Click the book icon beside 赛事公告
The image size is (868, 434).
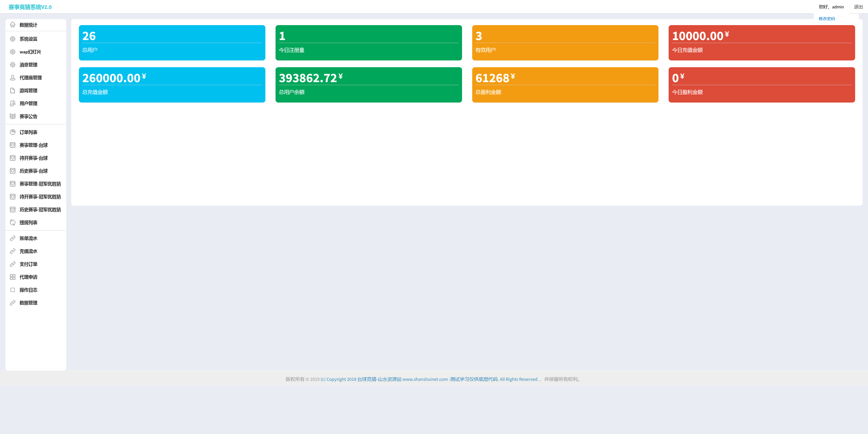pyautogui.click(x=12, y=116)
